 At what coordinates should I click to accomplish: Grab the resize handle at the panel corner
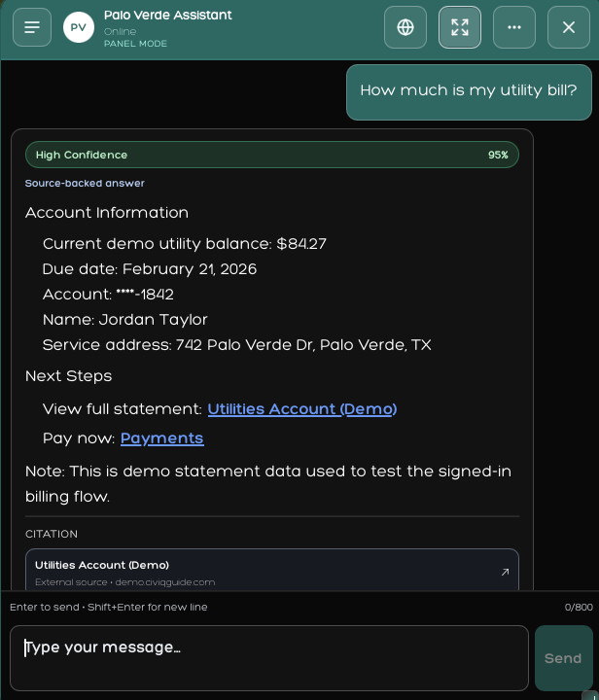pos(589,694)
